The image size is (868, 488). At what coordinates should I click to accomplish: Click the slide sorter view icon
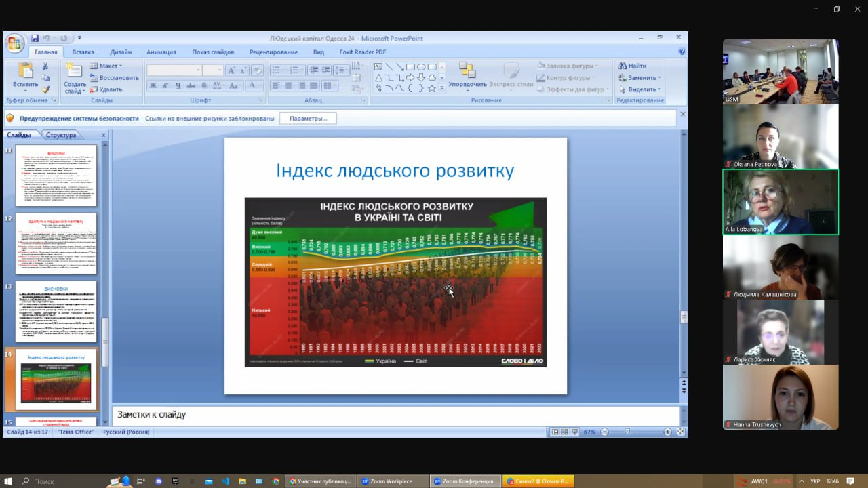[565, 432]
